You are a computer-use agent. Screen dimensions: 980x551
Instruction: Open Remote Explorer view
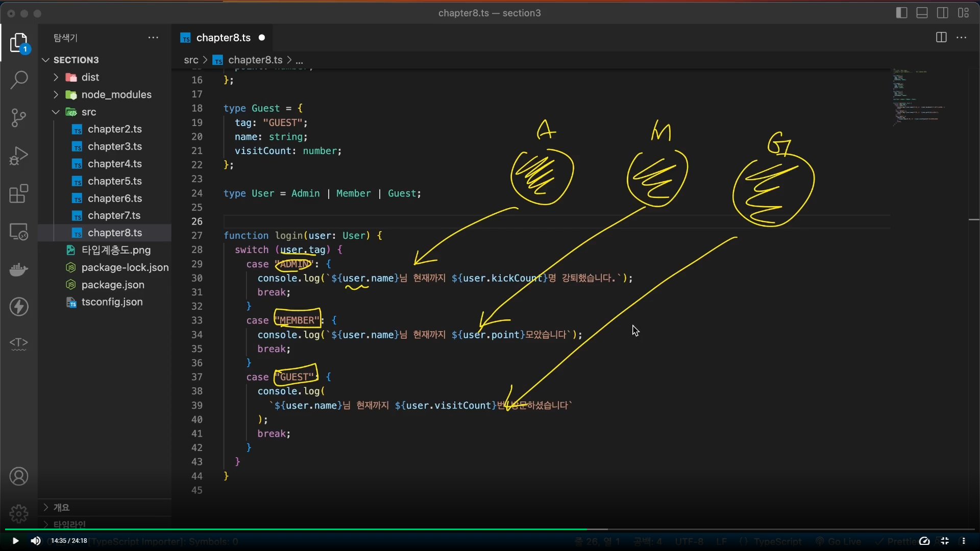pos(19,232)
